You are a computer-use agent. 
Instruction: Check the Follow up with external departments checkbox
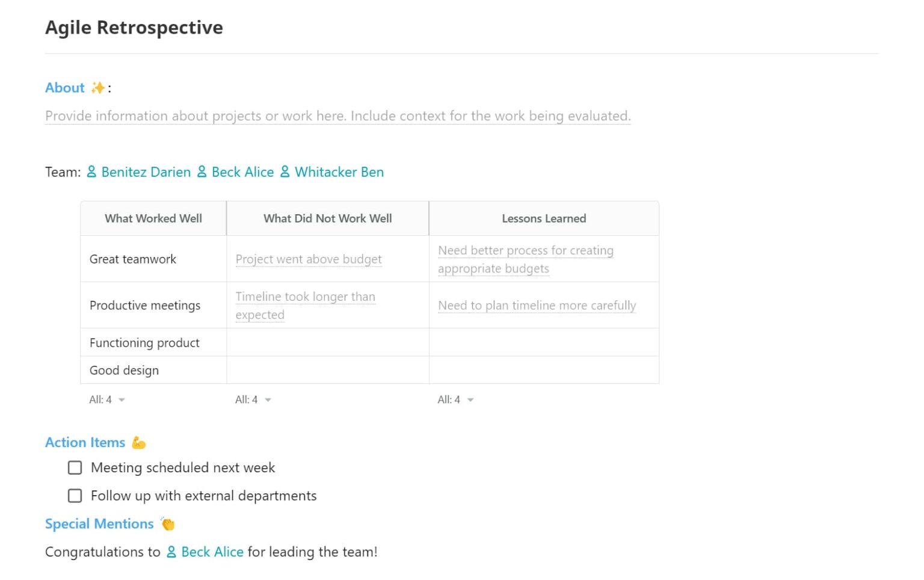click(75, 496)
